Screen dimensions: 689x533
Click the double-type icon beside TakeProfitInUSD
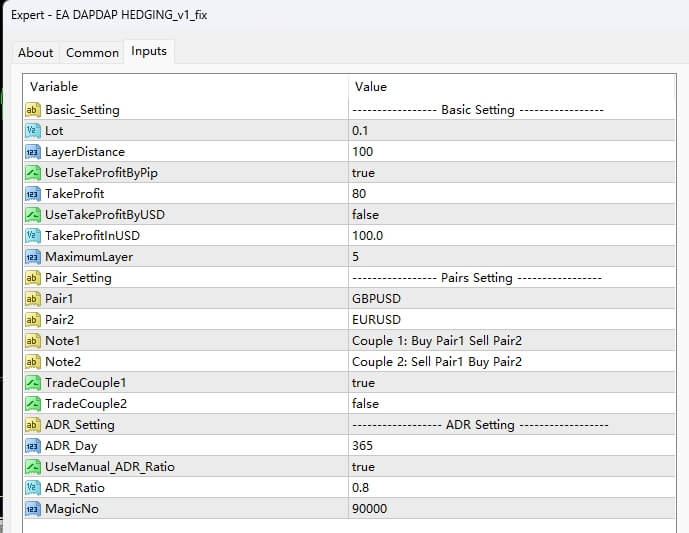tap(33, 236)
